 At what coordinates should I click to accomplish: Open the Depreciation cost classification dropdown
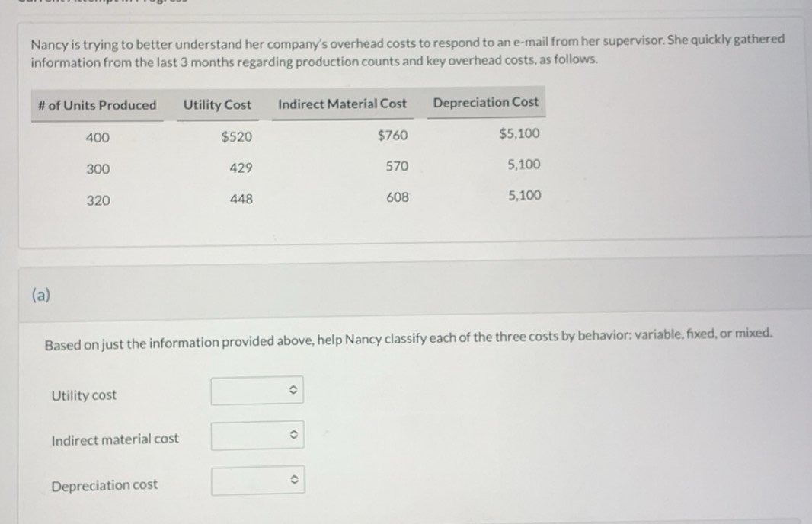(x=257, y=481)
